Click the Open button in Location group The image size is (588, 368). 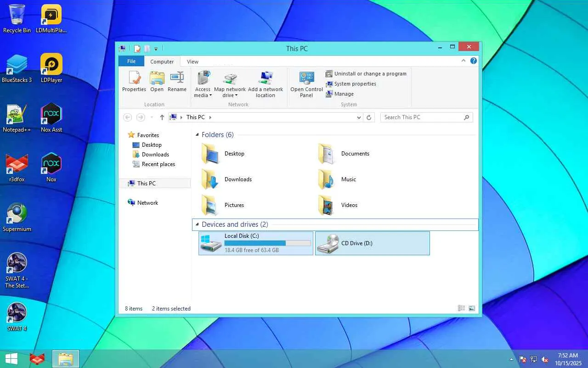click(157, 82)
